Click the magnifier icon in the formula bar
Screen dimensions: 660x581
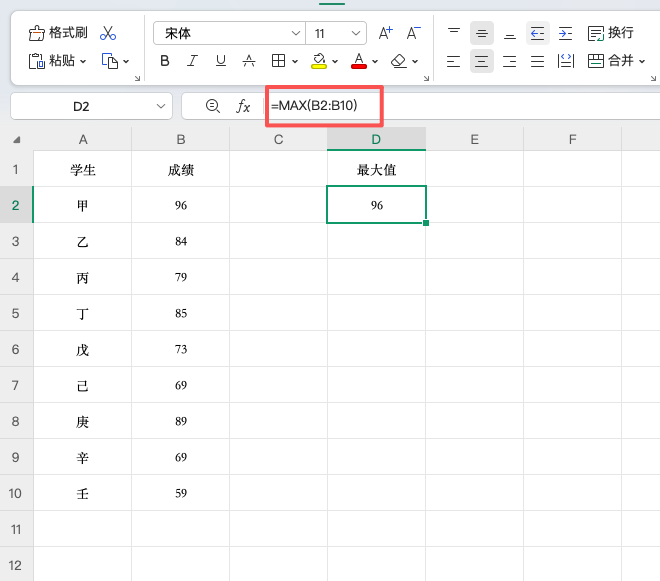pos(212,106)
